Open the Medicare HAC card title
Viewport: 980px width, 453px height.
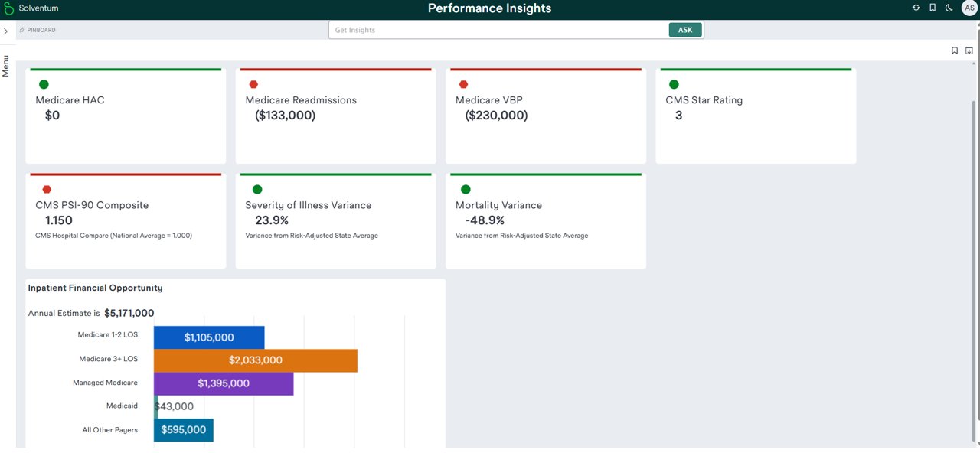[70, 100]
